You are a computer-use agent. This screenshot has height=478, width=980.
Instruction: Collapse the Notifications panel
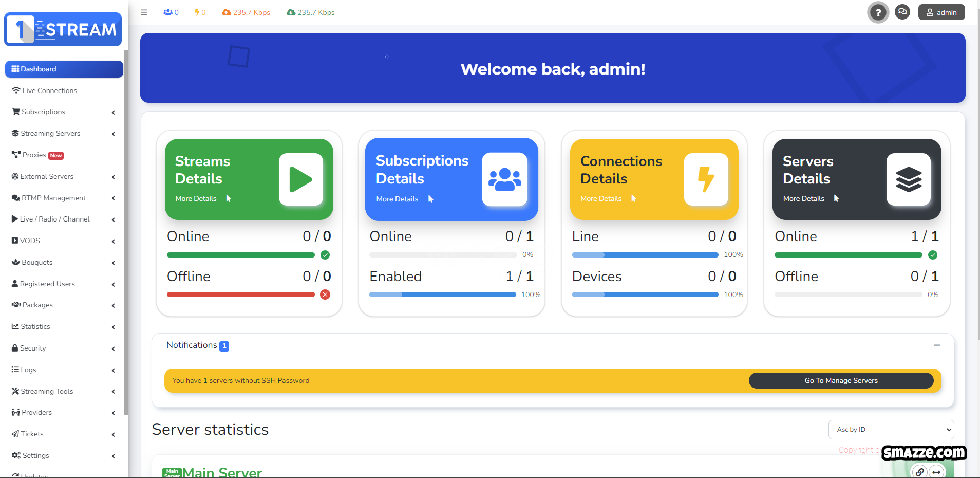[x=936, y=345]
